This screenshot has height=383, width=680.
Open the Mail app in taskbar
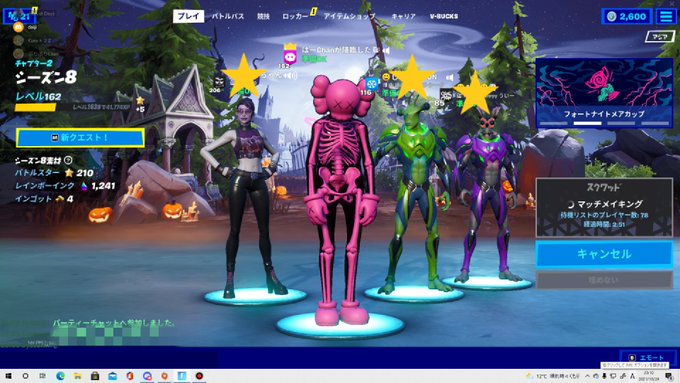point(112,376)
